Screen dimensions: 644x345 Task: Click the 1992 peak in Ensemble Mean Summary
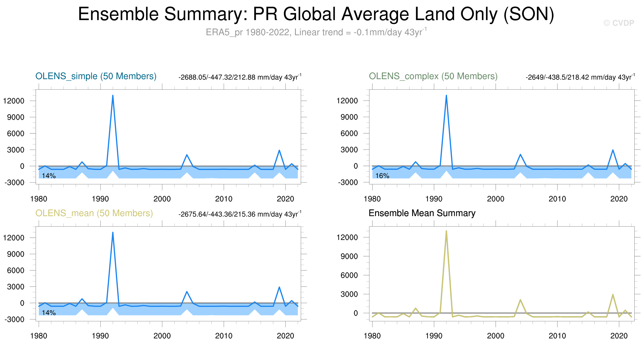pyautogui.click(x=446, y=232)
